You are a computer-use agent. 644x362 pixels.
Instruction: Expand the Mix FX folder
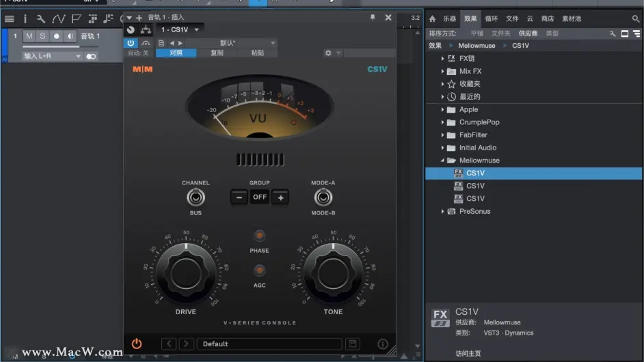tap(442, 72)
